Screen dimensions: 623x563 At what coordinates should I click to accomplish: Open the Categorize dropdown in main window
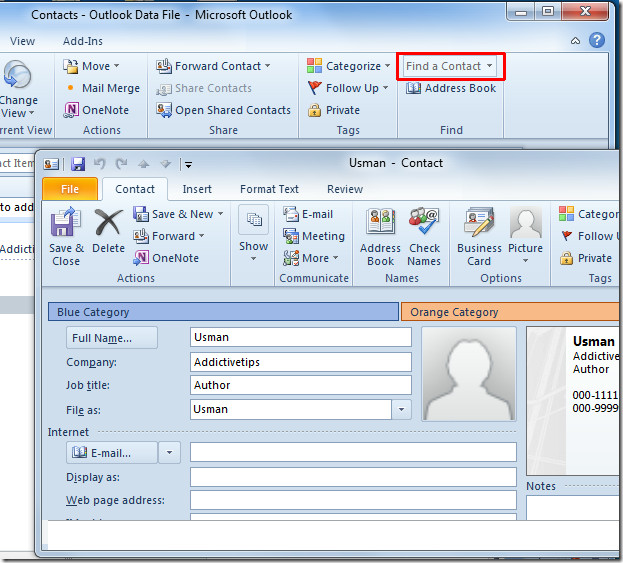(349, 66)
